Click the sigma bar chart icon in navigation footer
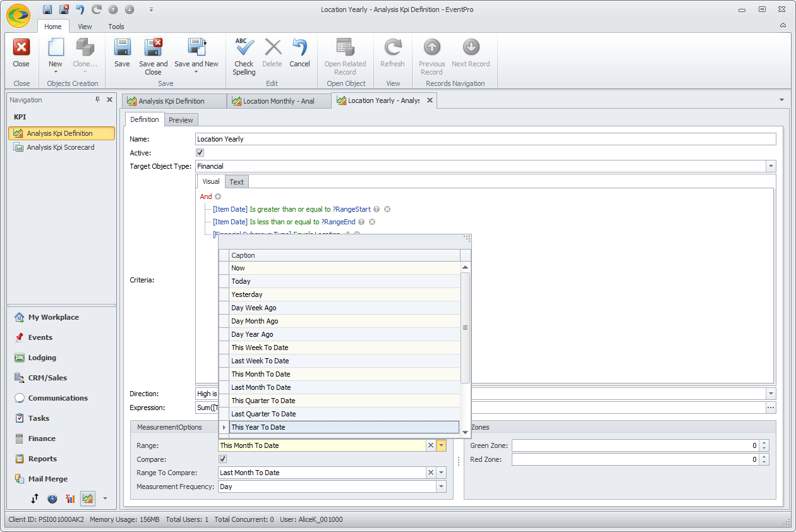The image size is (796, 532). coord(70,499)
